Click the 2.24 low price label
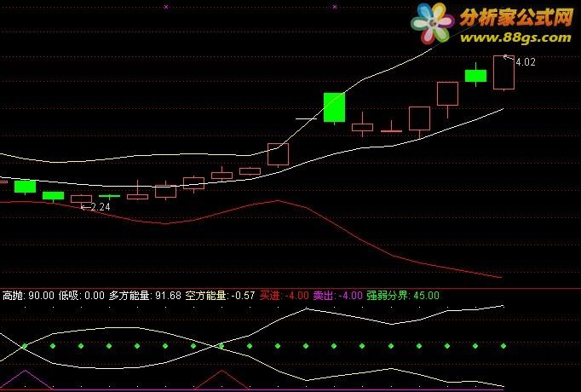The image size is (581, 392). pyautogui.click(x=100, y=207)
